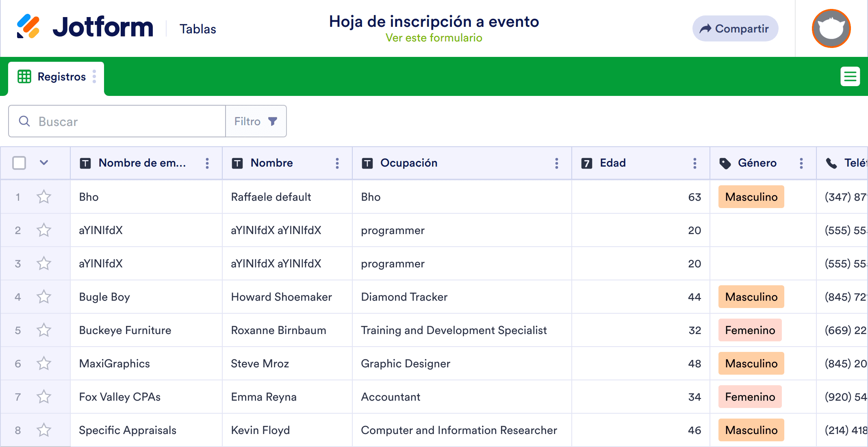
Task: Click the grid icon beside Registros
Action: 24,76
